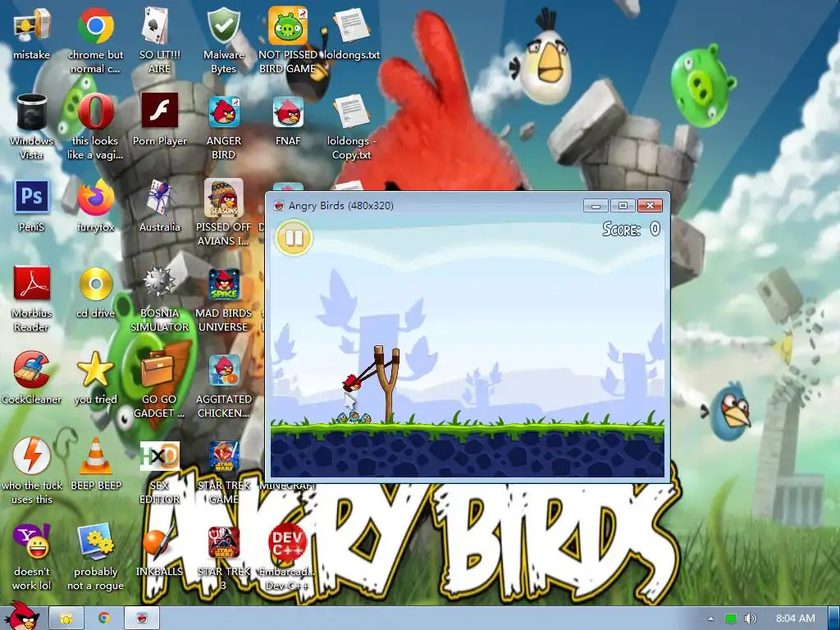
Task: Open 'PISSED OFF AVIANS' Seasons icon
Action: pyautogui.click(x=223, y=199)
